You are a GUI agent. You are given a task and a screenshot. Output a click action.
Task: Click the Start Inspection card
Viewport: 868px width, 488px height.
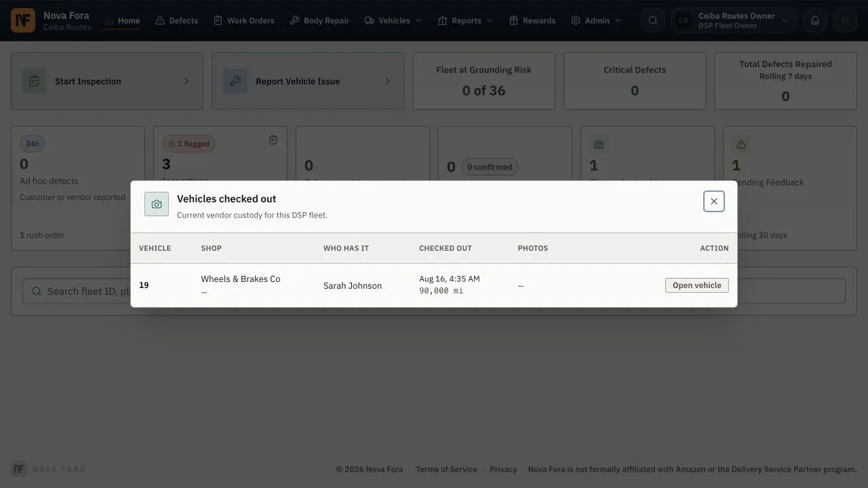pyautogui.click(x=107, y=81)
